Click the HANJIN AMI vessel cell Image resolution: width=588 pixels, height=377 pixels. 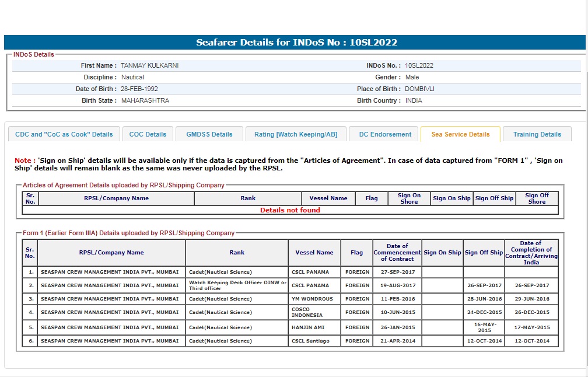click(x=308, y=327)
